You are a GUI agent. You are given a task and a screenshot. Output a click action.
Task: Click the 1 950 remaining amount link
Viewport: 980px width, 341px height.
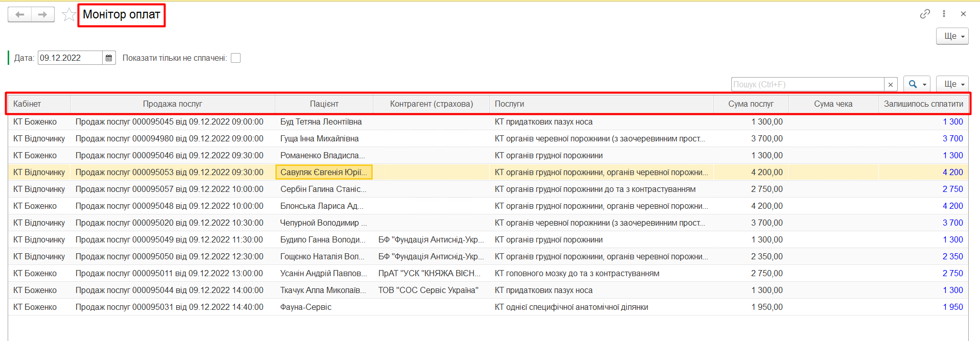[x=952, y=307]
